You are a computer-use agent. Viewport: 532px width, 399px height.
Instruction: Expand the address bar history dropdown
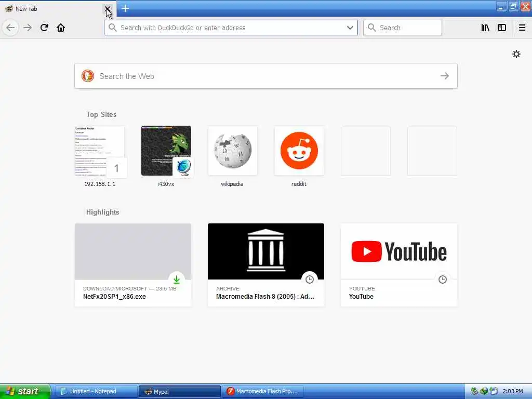(x=350, y=28)
